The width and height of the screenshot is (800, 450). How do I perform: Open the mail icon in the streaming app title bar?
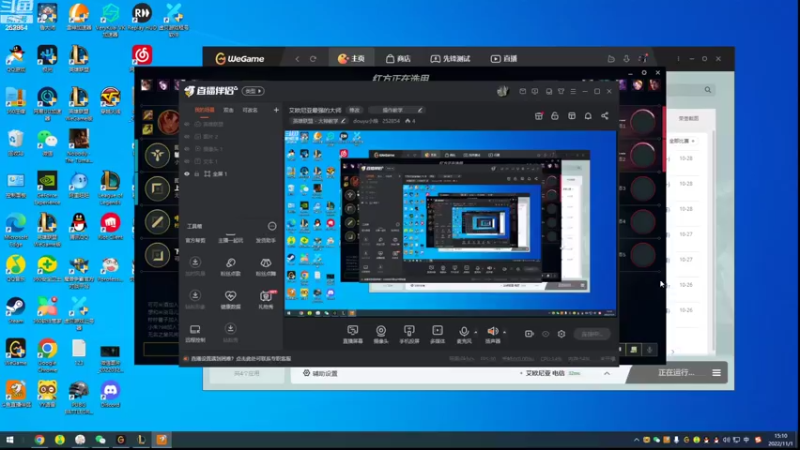tap(522, 91)
